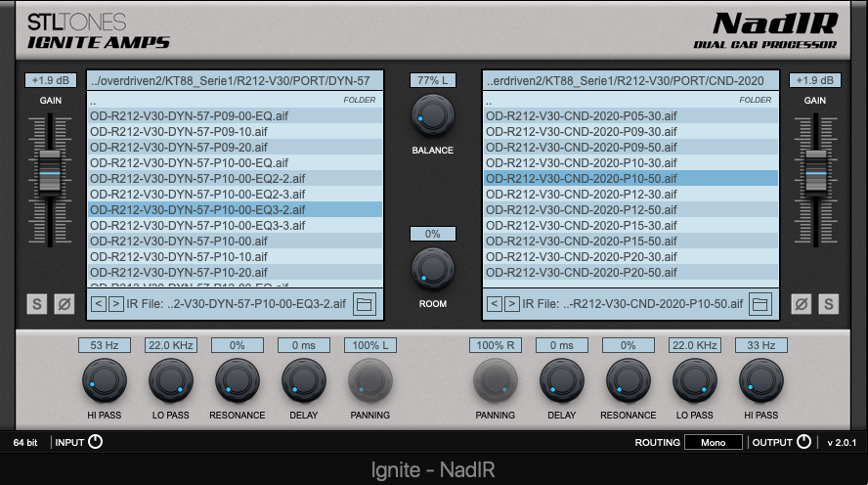
Task: Select OD-R212-V30-CND-2020-P12-50.aif
Action: pyautogui.click(x=630, y=209)
